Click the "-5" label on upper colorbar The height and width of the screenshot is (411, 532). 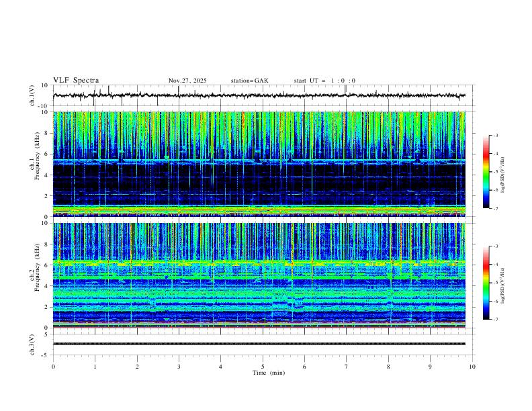[x=495, y=172]
